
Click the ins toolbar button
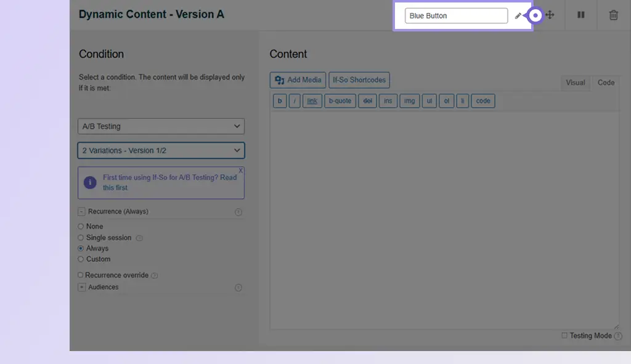pos(388,101)
